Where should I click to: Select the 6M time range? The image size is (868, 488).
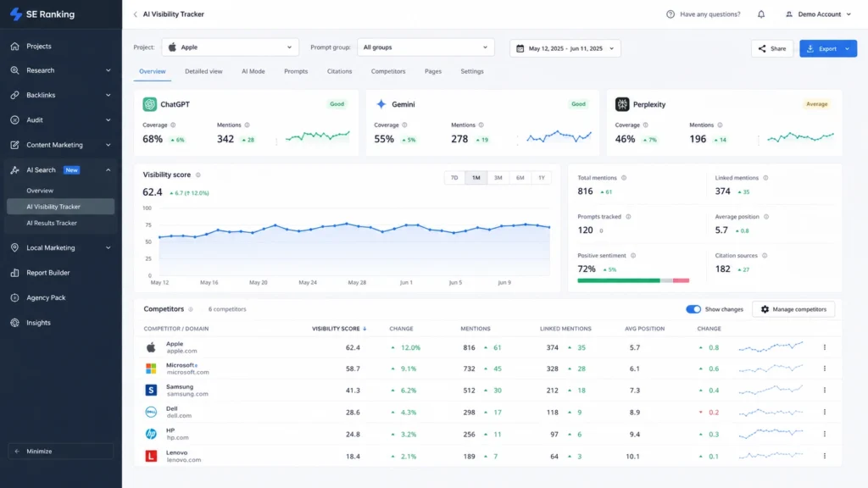pos(520,178)
